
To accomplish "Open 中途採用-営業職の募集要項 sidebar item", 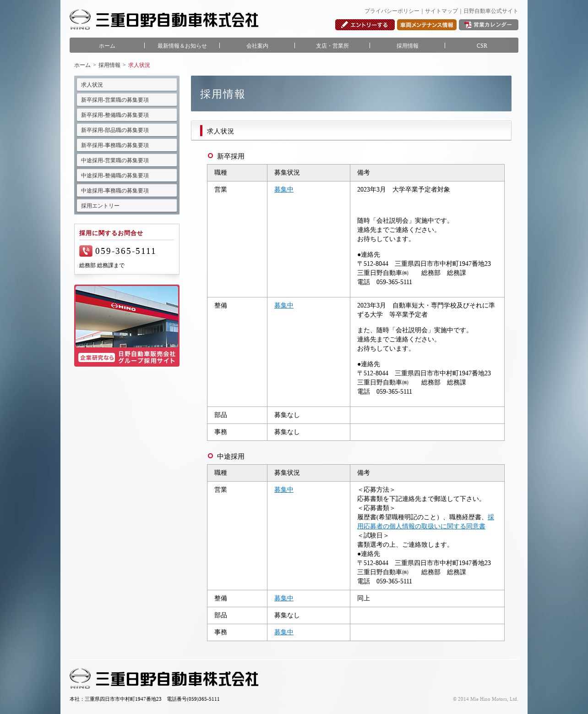I will 127,160.
